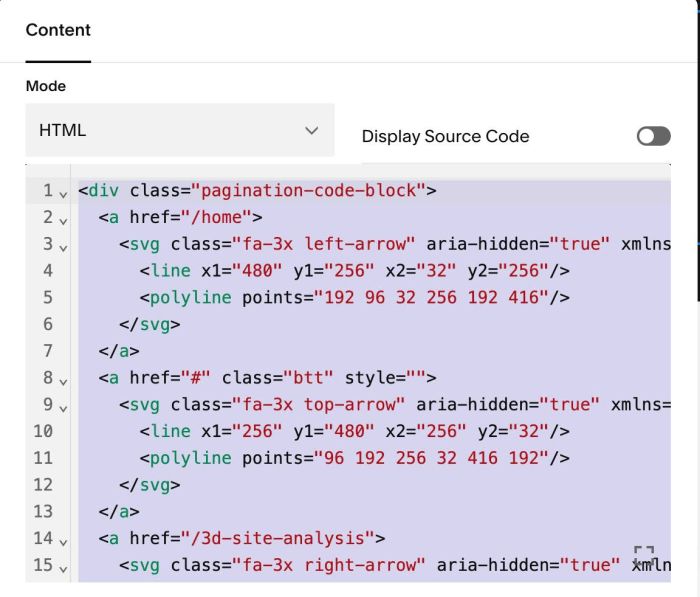
Task: Click the Mode label
Action: click(x=46, y=86)
